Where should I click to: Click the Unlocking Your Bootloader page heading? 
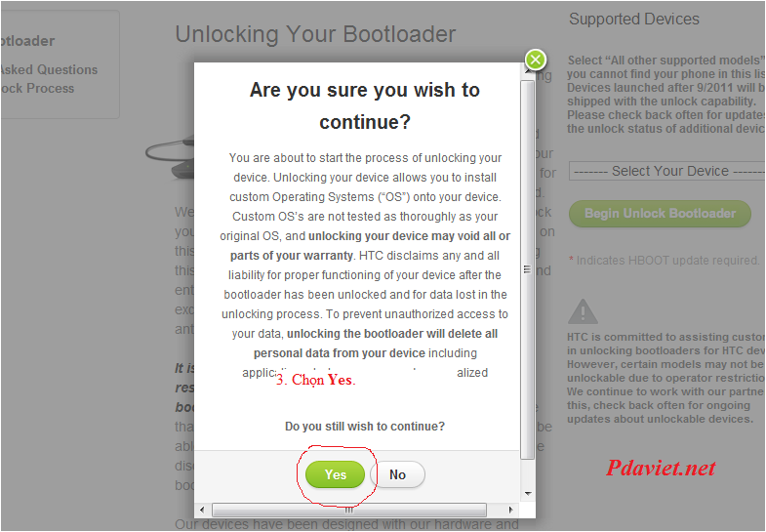(x=315, y=34)
